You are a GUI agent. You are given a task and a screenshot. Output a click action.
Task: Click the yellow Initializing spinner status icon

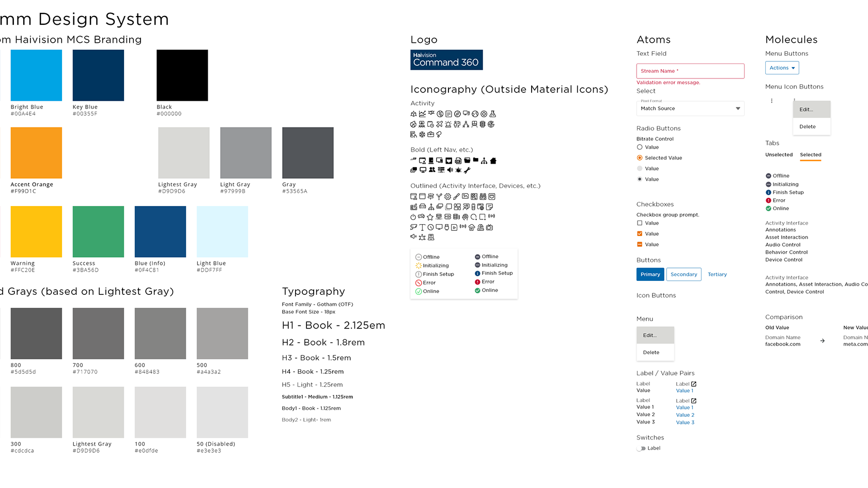click(x=419, y=266)
